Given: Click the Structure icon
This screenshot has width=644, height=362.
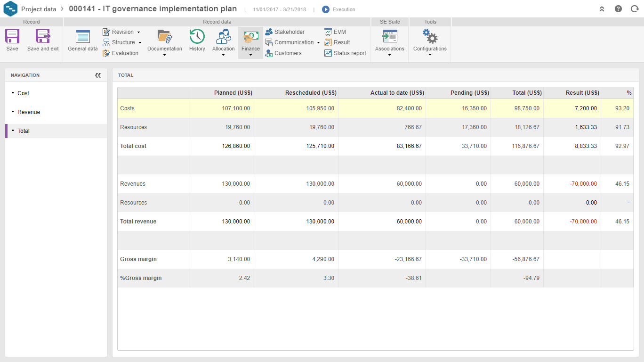Looking at the screenshot, I should (x=106, y=42).
